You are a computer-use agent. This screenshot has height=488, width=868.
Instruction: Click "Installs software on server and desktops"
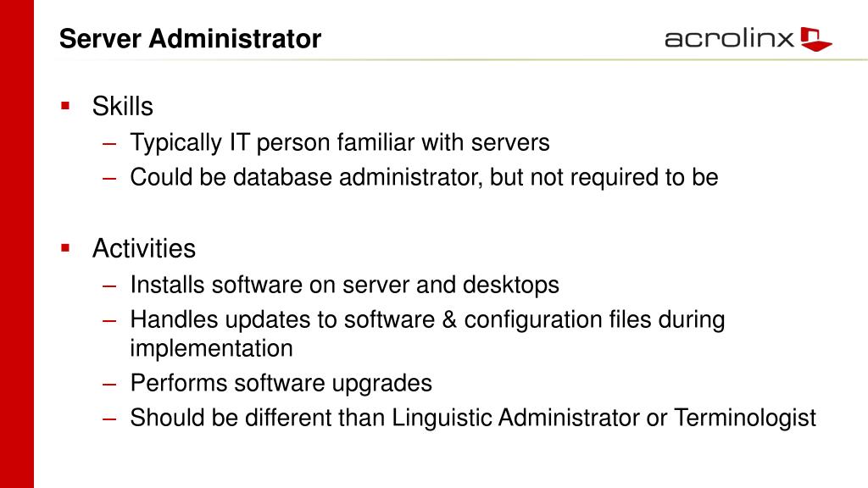point(344,286)
